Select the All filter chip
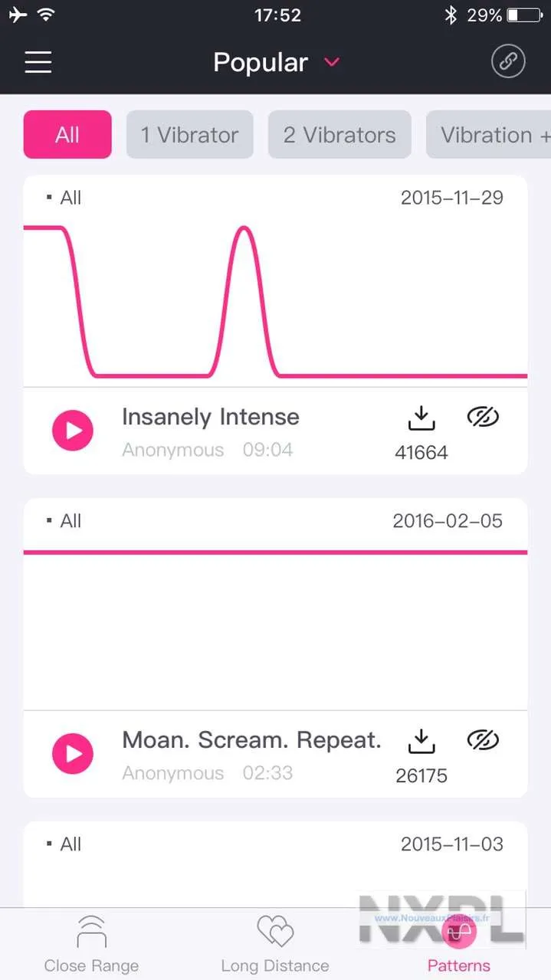The height and width of the screenshot is (980, 551). coord(67,135)
